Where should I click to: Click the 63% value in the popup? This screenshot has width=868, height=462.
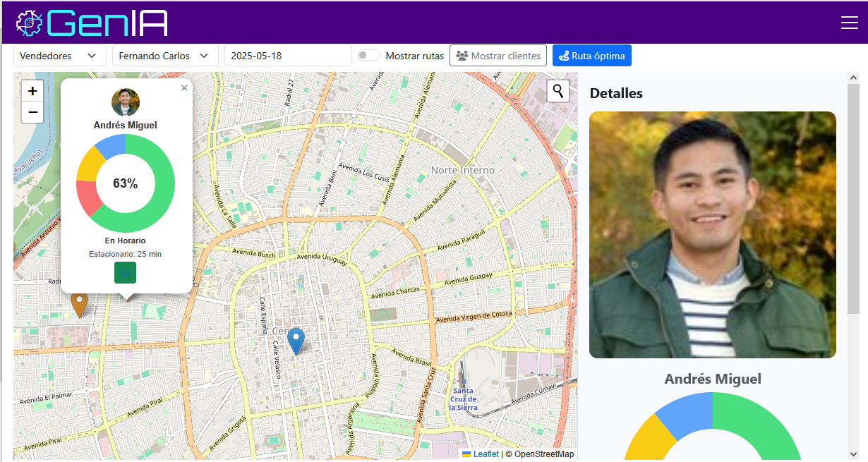pos(126,183)
